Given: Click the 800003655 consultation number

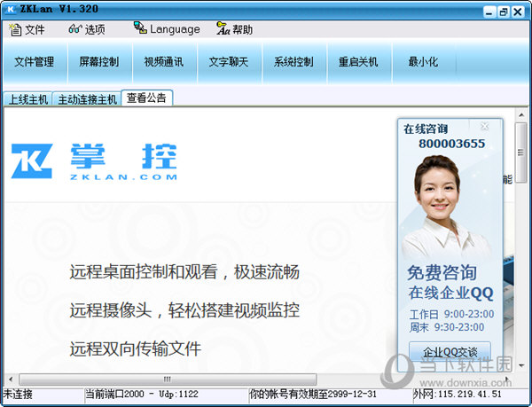Looking at the screenshot, I should point(451,144).
